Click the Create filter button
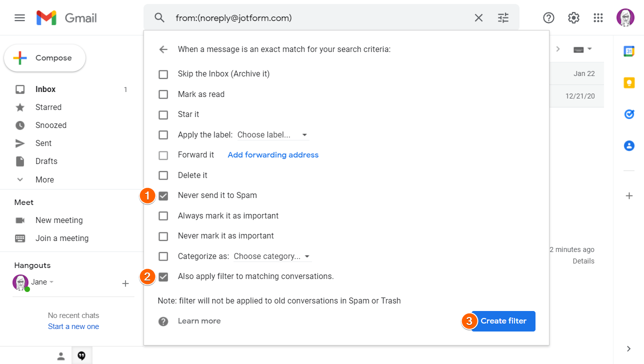 (503, 321)
